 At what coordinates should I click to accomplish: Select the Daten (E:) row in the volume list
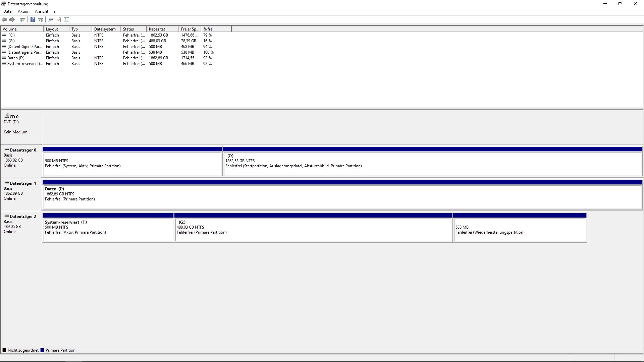coord(16,58)
